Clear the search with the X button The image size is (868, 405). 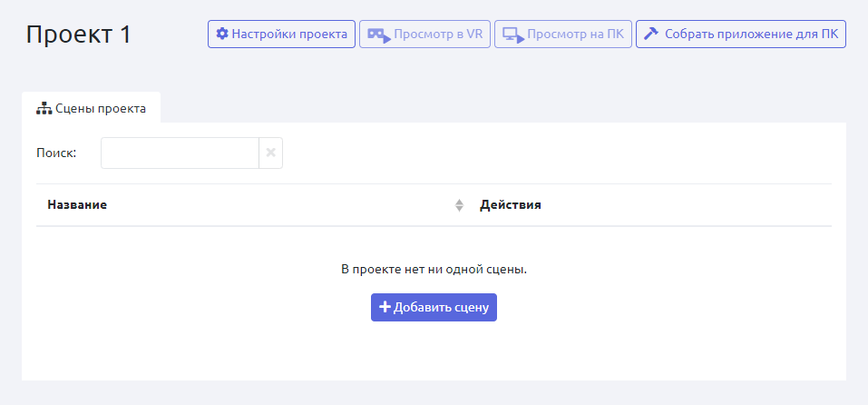tap(270, 153)
